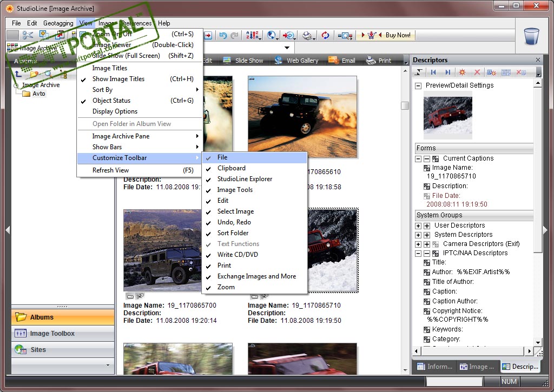
Task: Click the desert black jeep thumbnail
Action: 302,117
